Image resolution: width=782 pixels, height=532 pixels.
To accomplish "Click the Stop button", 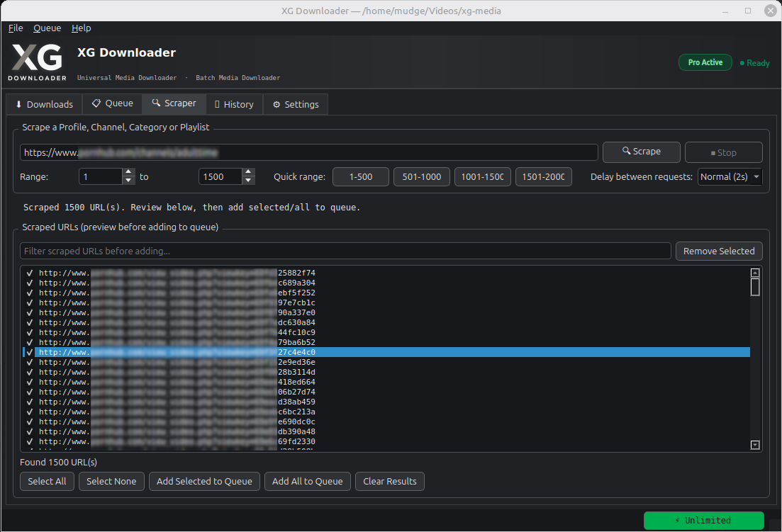I will point(724,152).
